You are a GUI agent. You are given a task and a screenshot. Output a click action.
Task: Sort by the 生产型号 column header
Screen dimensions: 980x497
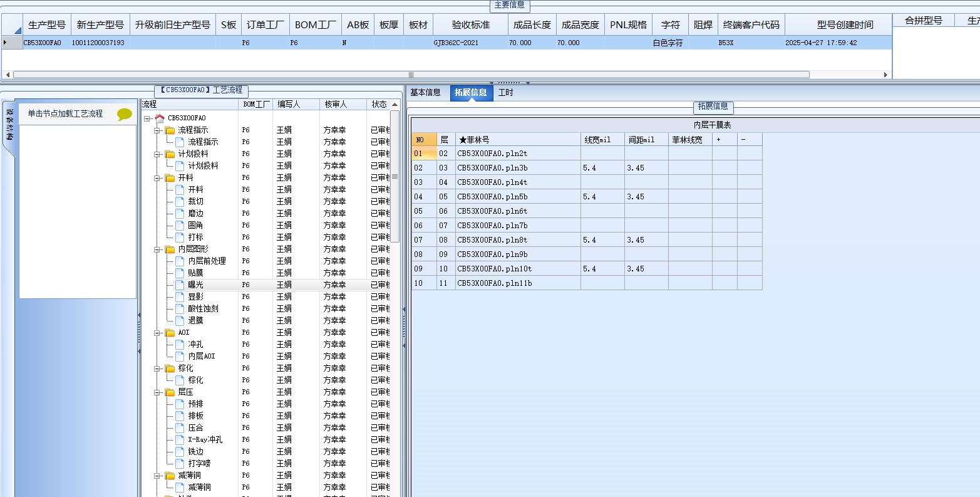(x=47, y=25)
